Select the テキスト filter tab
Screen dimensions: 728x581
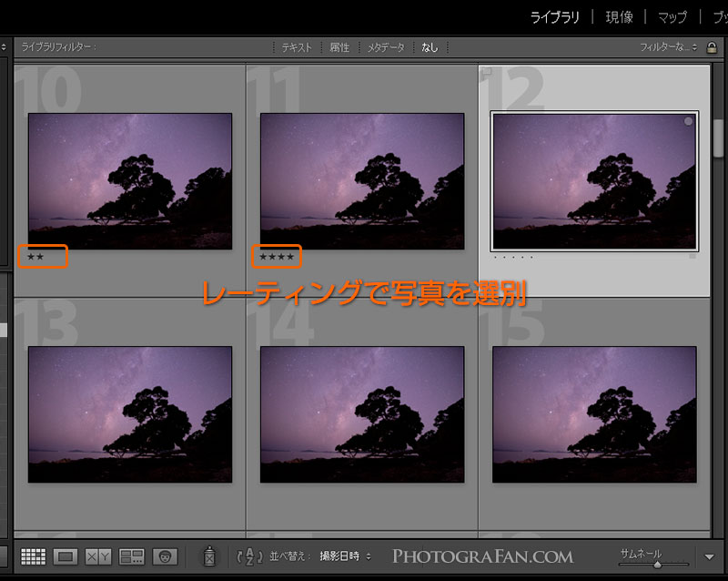coord(297,47)
